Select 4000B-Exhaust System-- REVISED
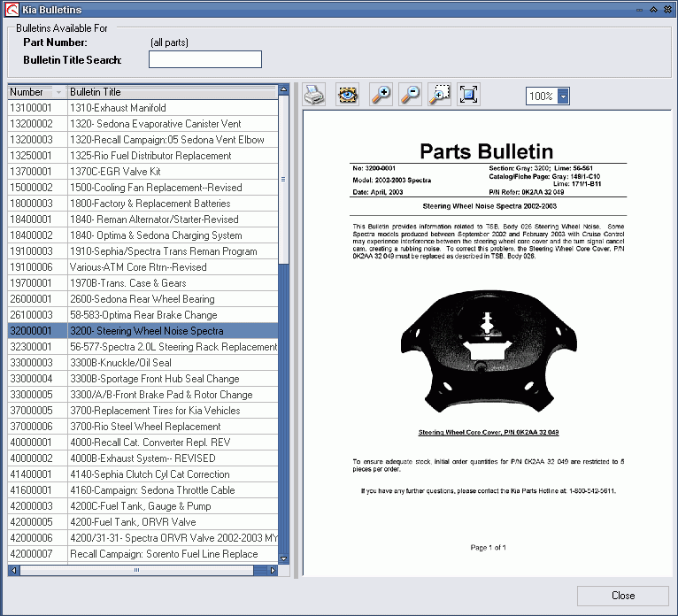Image resolution: width=678 pixels, height=616 pixels. pos(143,458)
